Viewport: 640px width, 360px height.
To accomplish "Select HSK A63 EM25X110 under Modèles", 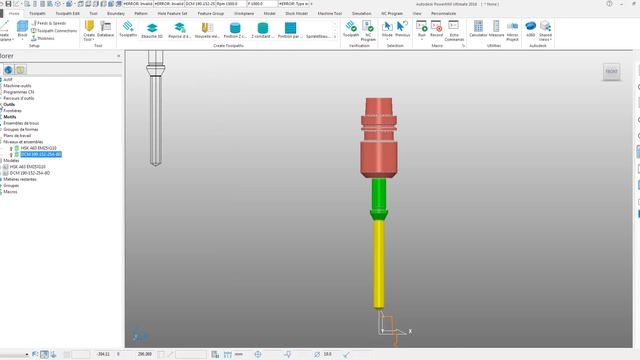I will point(27,167).
